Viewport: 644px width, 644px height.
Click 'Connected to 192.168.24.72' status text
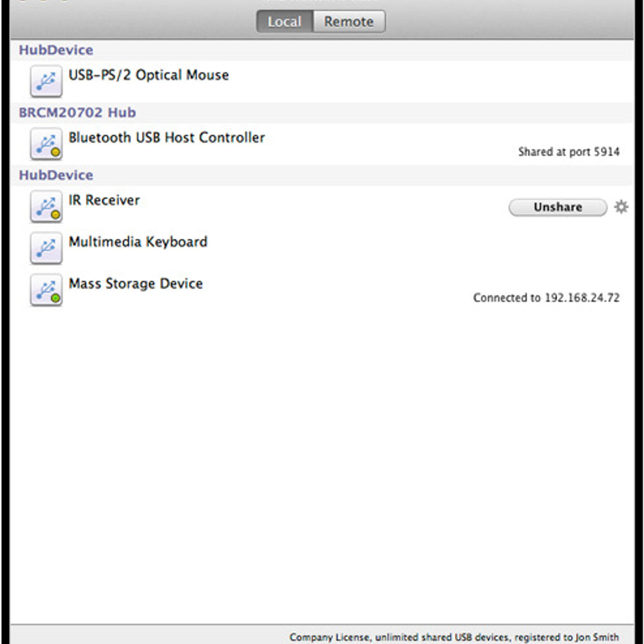click(546, 298)
